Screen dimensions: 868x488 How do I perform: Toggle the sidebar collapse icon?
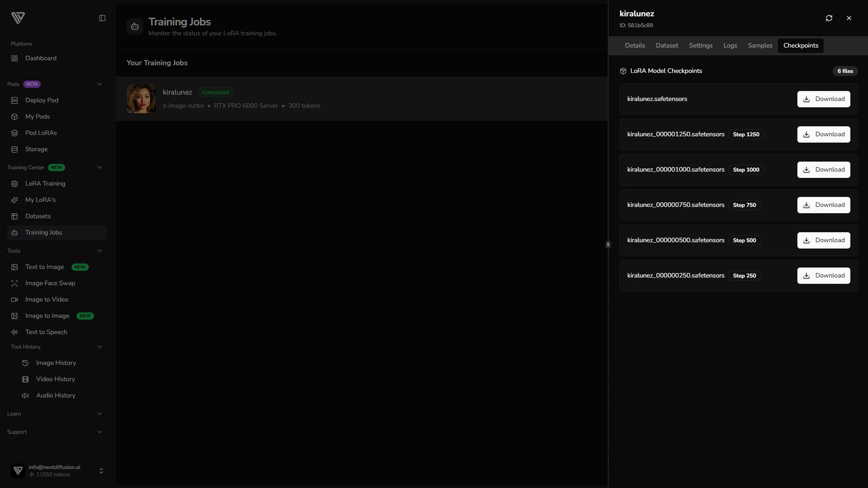click(102, 18)
